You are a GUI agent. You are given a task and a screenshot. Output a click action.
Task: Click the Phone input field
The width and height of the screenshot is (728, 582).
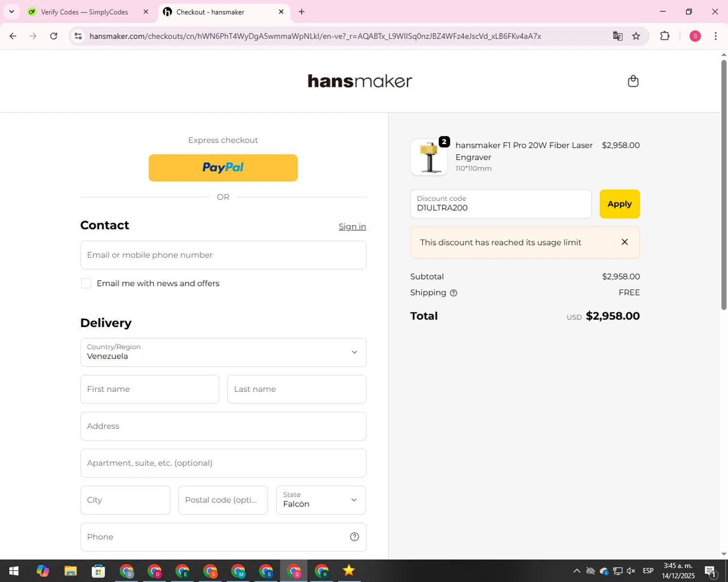(223, 537)
